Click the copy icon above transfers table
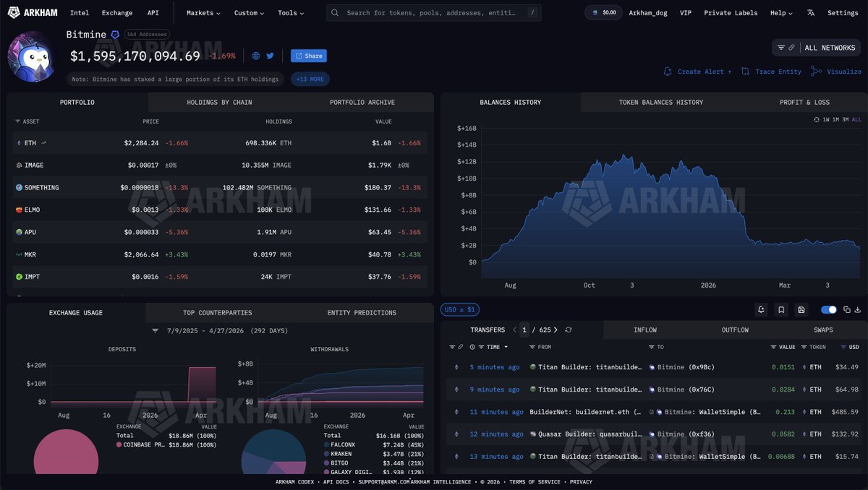 click(847, 310)
